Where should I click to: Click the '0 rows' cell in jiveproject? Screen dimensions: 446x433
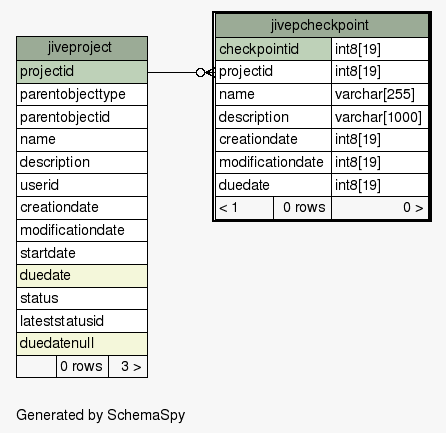click(82, 367)
